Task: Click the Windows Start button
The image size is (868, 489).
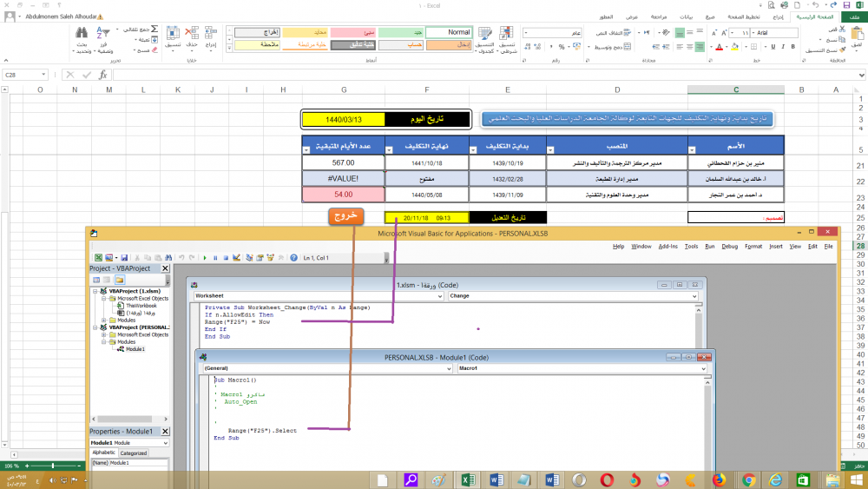Action: [x=857, y=479]
